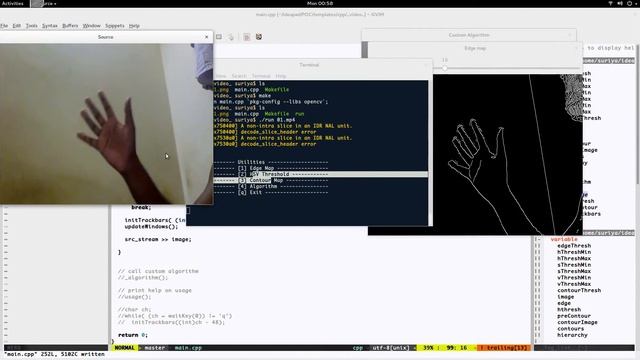Open the network status icon

point(610,3)
